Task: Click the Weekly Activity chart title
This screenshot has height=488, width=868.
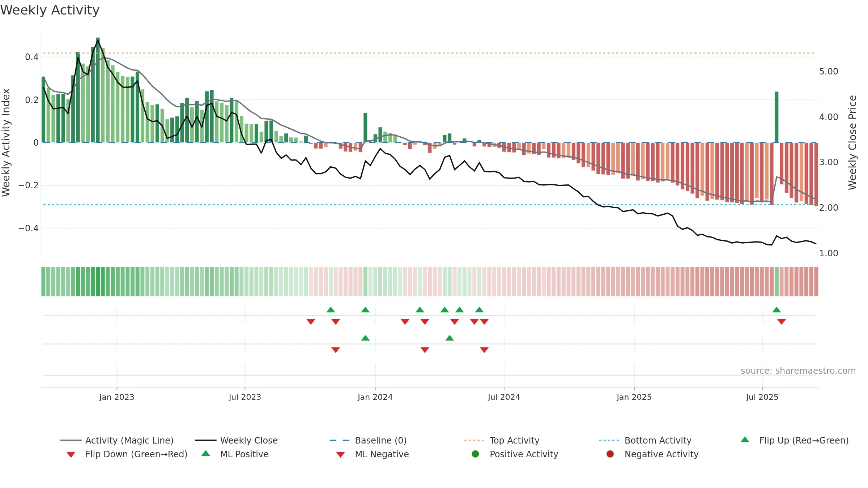Action: coord(50,10)
